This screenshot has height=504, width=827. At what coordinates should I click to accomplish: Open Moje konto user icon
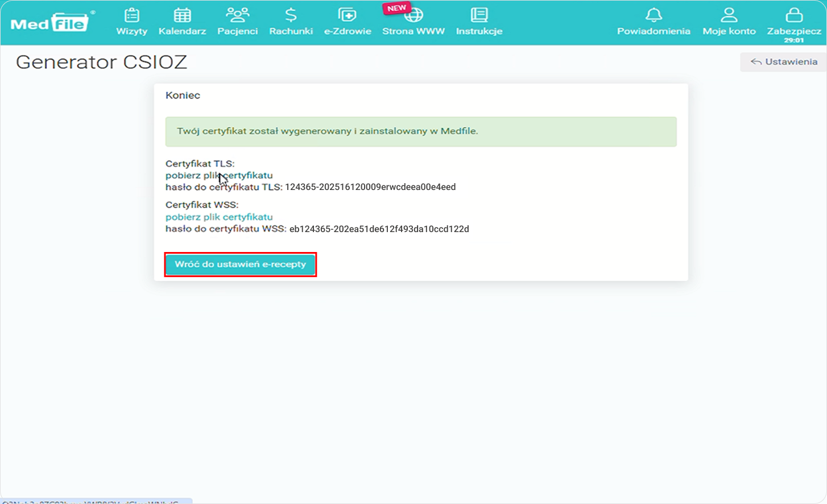pos(729,15)
